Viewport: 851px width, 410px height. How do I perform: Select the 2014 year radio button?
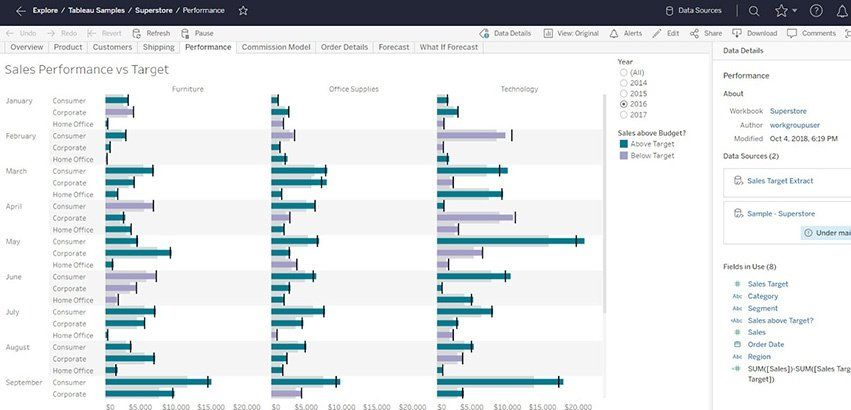coord(624,82)
